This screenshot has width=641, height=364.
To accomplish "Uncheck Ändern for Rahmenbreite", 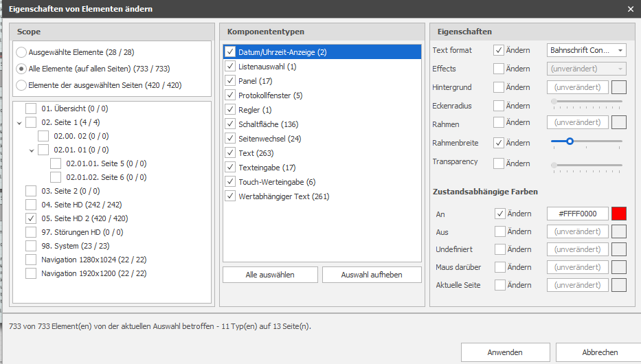I will pyautogui.click(x=499, y=143).
